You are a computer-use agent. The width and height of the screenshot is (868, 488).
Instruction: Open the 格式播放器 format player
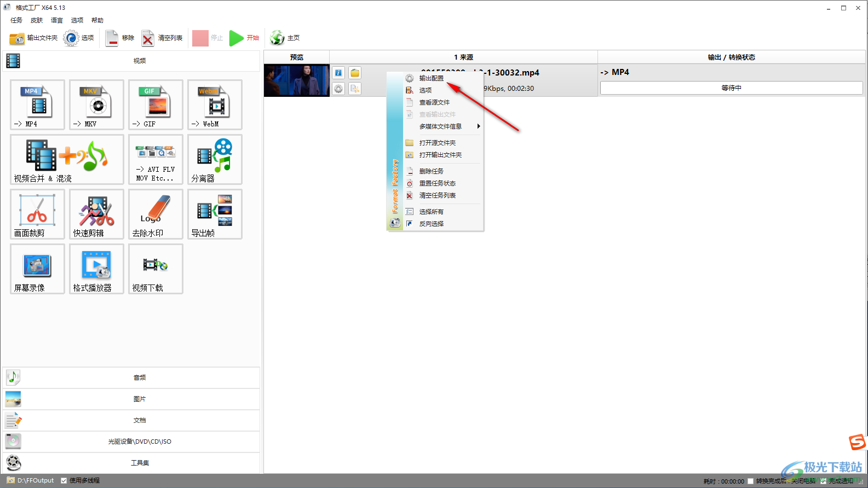click(96, 269)
